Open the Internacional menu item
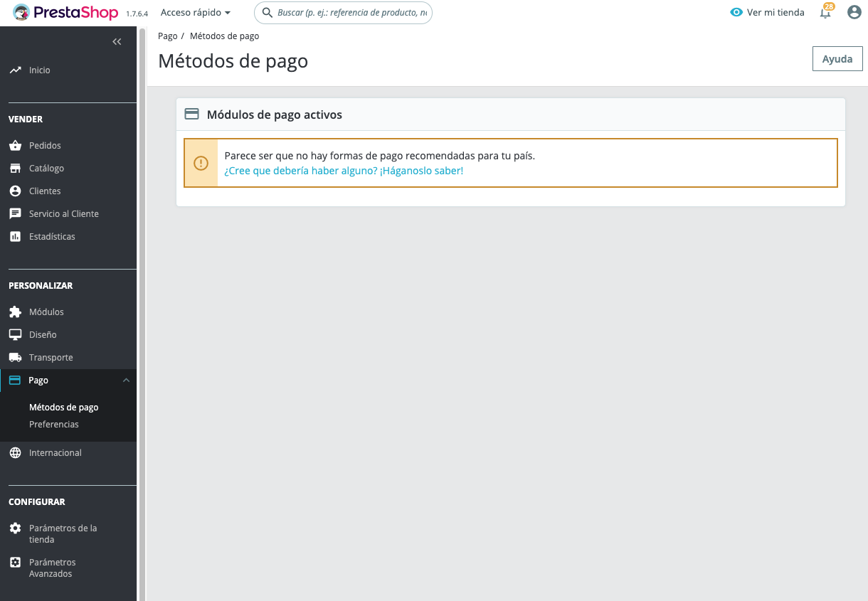This screenshot has height=601, width=868. 55,453
